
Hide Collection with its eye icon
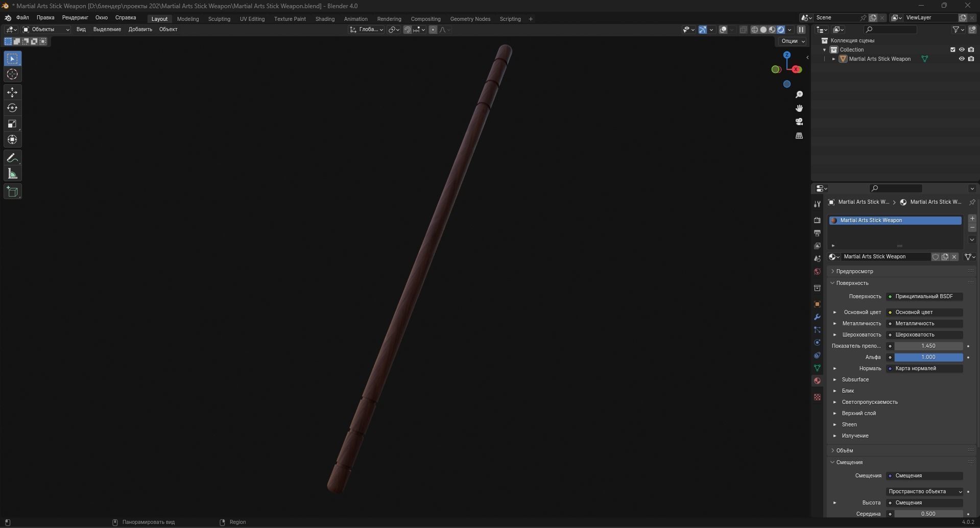point(962,50)
